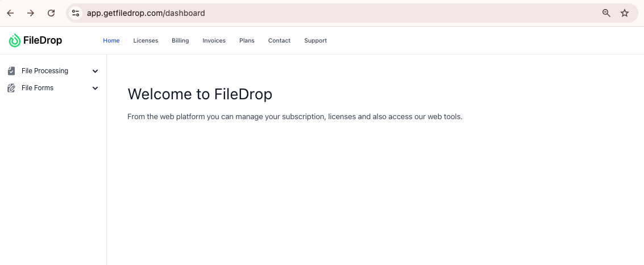Screen dimensions: 644x265
Task: Expand the File Processing chevron
Action: click(x=95, y=71)
